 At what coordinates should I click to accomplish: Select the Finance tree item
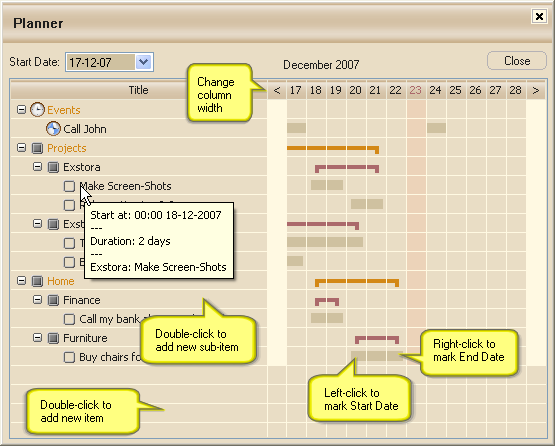[82, 301]
